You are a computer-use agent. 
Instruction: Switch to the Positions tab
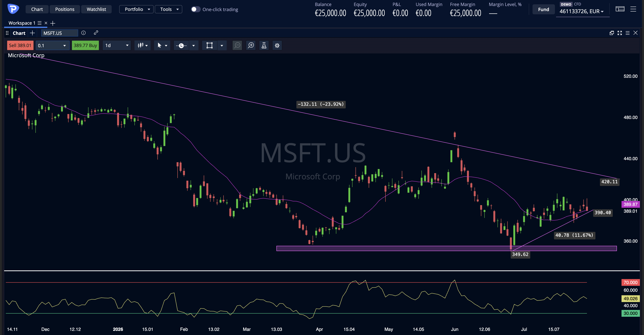[x=65, y=9]
